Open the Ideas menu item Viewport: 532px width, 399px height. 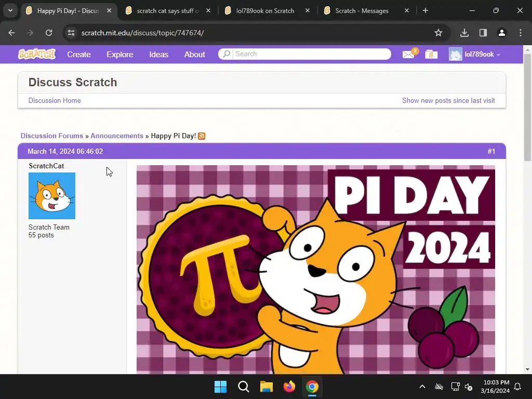tap(159, 54)
